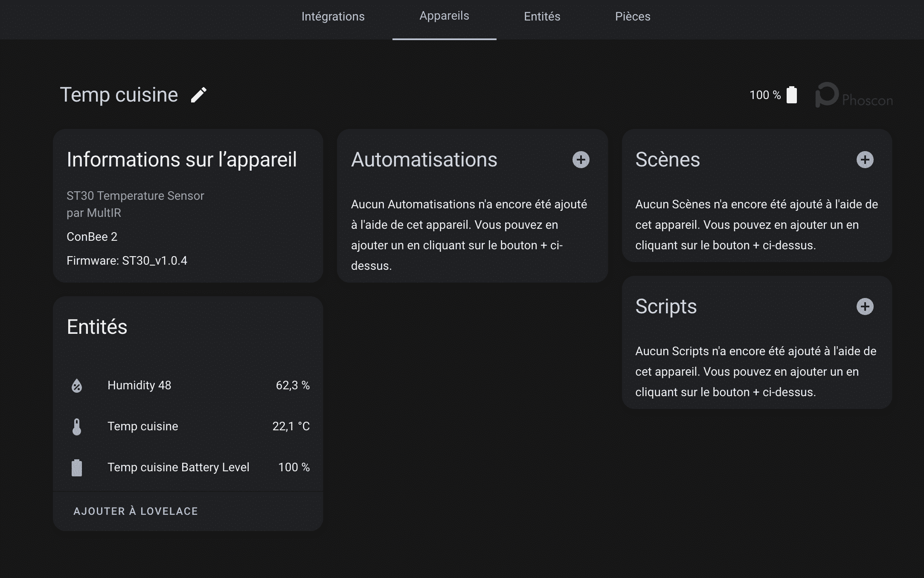Image resolution: width=924 pixels, height=578 pixels.
Task: Open the Entités tab
Action: tap(542, 17)
